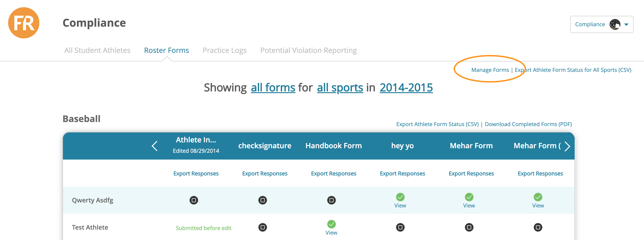Click Qwerty Asdfg's checksignature incomplete icon
The height and width of the screenshot is (240, 644).
262,200
